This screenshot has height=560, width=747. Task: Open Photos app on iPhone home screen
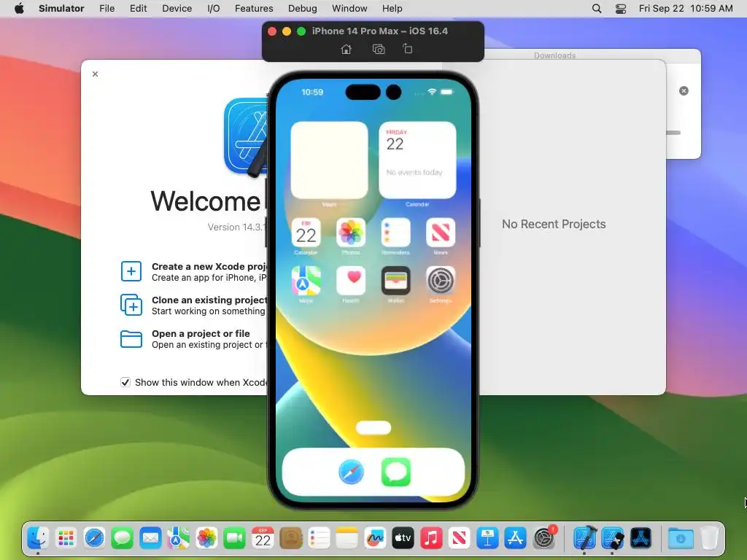[351, 233]
